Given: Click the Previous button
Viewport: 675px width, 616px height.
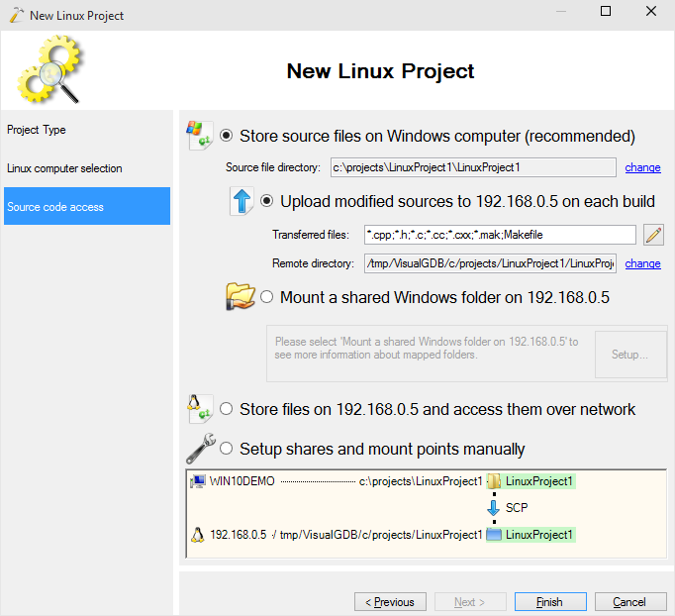Looking at the screenshot, I should pos(390,602).
